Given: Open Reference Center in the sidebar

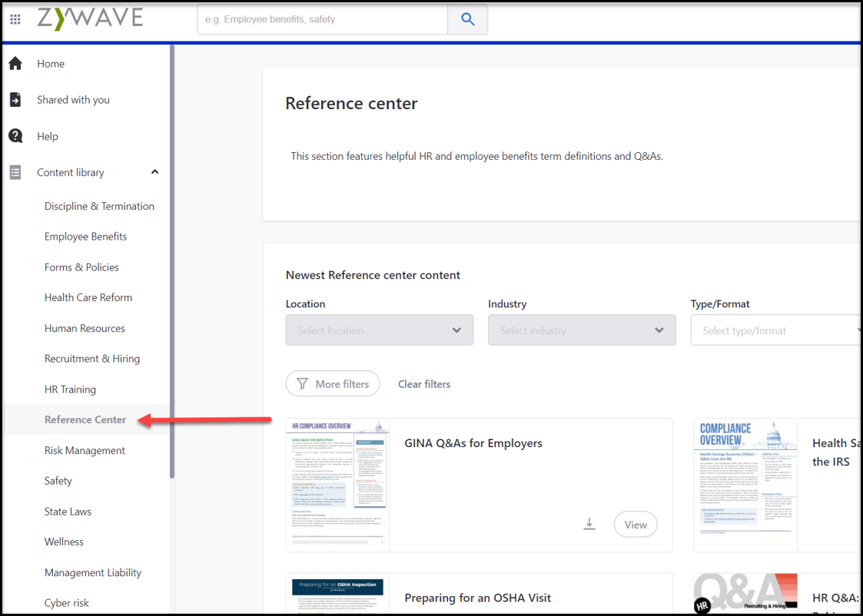Looking at the screenshot, I should (x=85, y=419).
